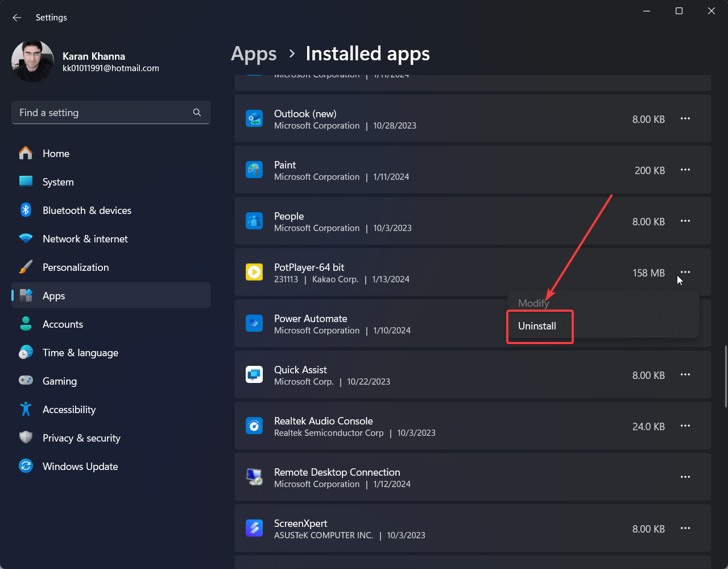Viewport: 728px width, 569px height.
Task: Click the PotPlayer-64 bit app icon
Action: pos(254,272)
